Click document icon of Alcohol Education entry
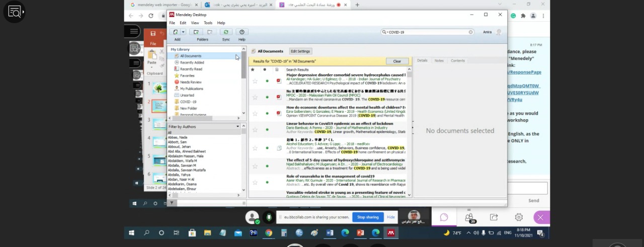644x247 pixels. (279, 148)
